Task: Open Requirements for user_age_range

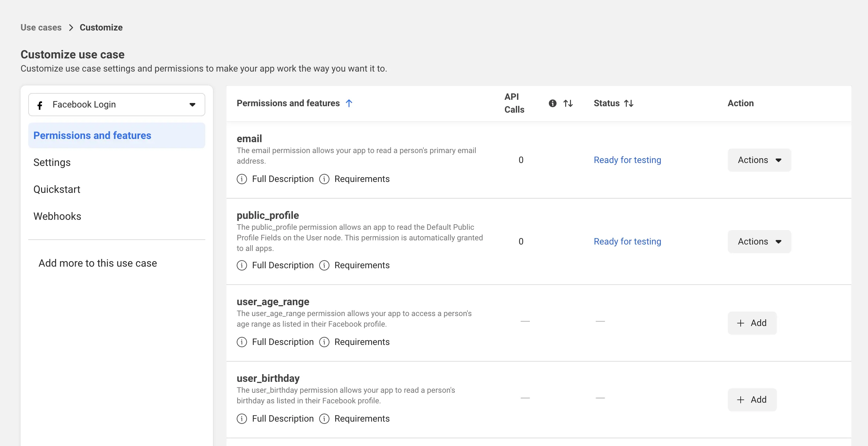Action: tap(362, 342)
